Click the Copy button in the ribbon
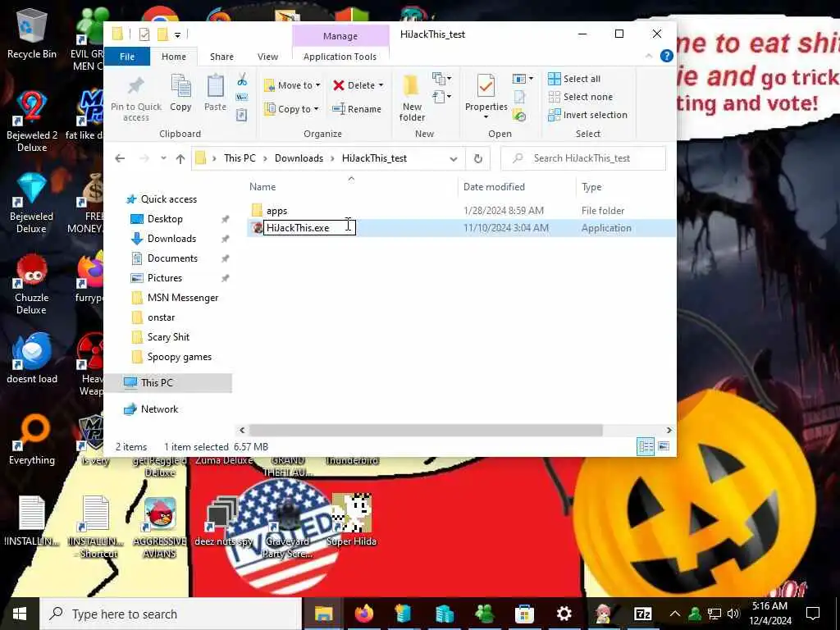Viewport: 840px width, 630px height. point(180,93)
